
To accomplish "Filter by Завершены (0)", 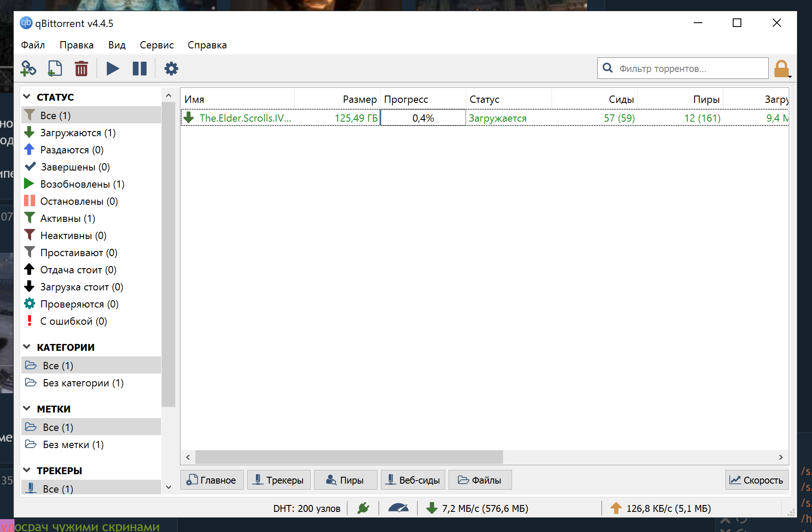I will (x=91, y=167).
